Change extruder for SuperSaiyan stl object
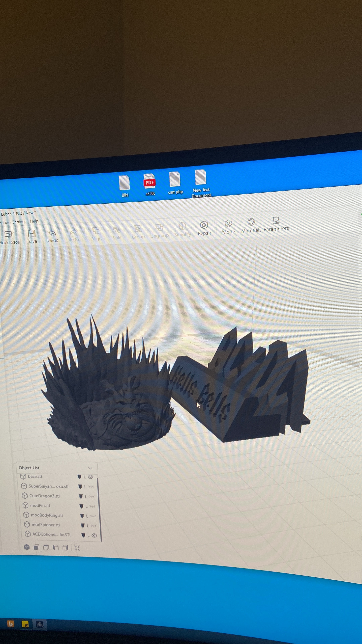 click(80, 487)
